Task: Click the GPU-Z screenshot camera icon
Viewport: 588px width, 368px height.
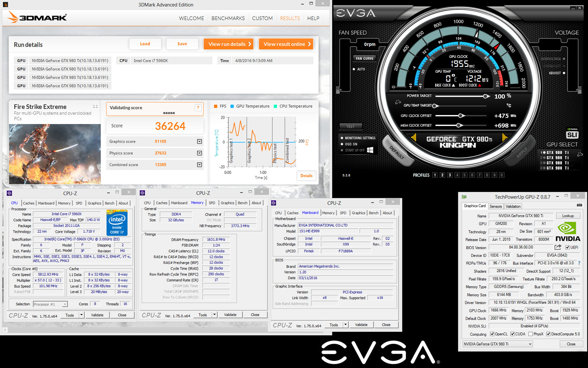Action: coord(579,205)
